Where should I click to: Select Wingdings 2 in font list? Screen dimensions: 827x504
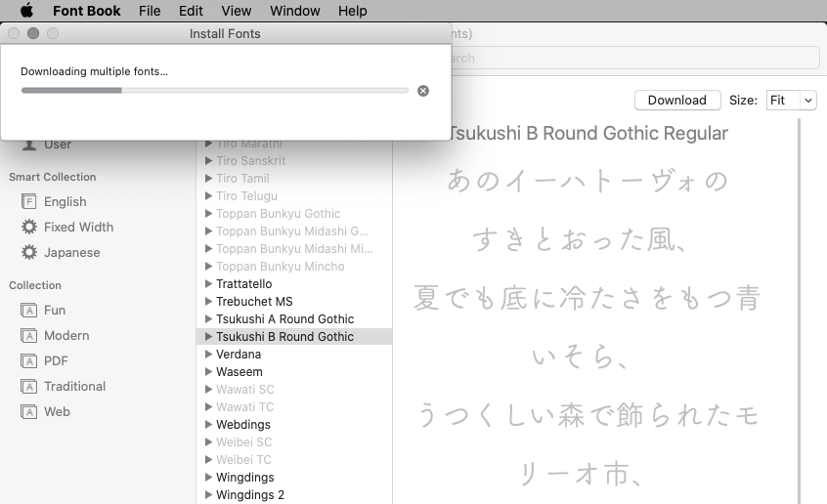[x=250, y=495]
